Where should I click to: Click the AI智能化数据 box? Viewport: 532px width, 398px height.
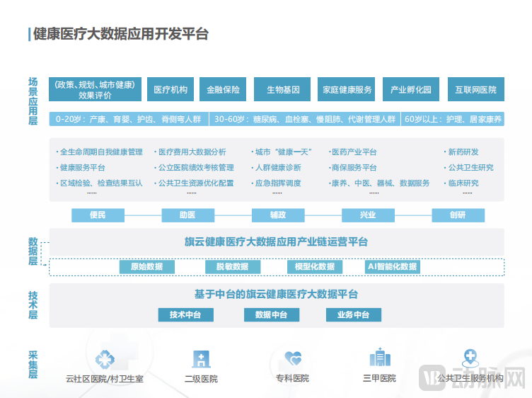[393, 266]
